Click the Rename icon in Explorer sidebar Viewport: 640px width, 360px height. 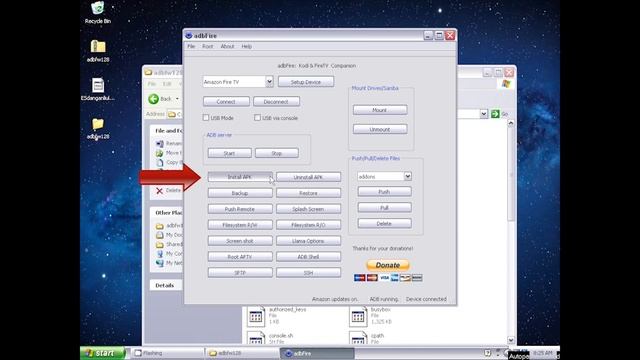coord(160,144)
